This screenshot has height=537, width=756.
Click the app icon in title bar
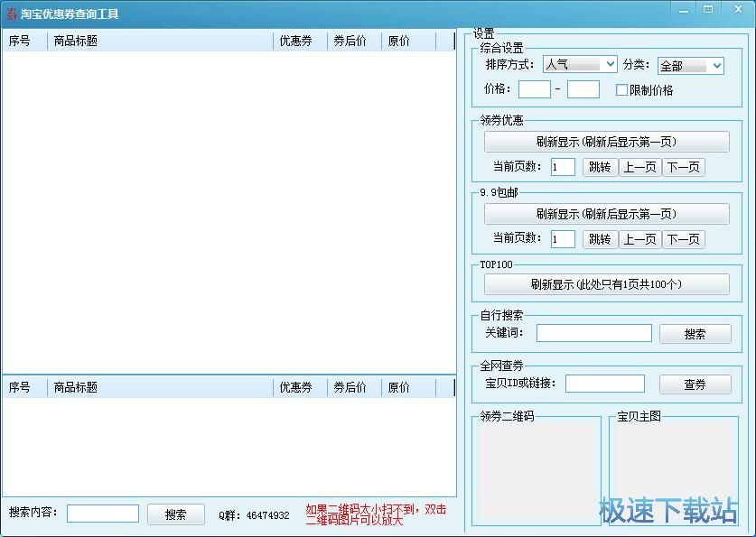11,14
